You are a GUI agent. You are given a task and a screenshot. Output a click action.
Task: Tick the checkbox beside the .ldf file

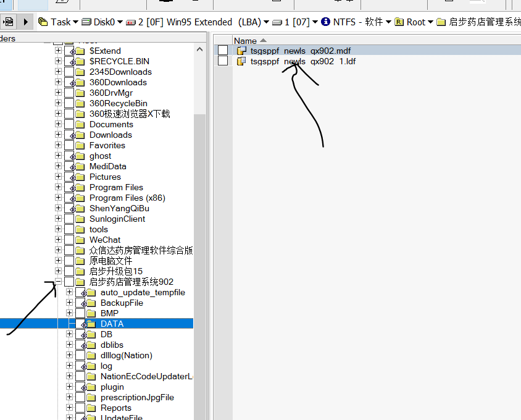(223, 61)
